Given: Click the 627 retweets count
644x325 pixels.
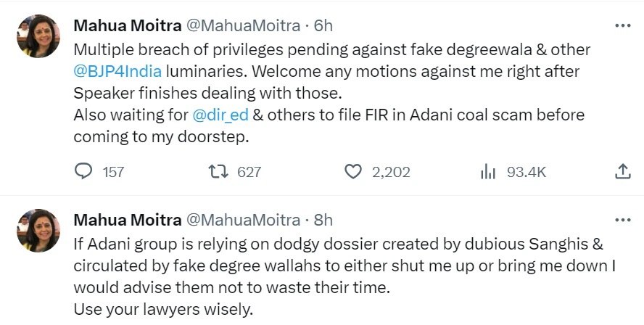Looking at the screenshot, I should pos(249,172).
